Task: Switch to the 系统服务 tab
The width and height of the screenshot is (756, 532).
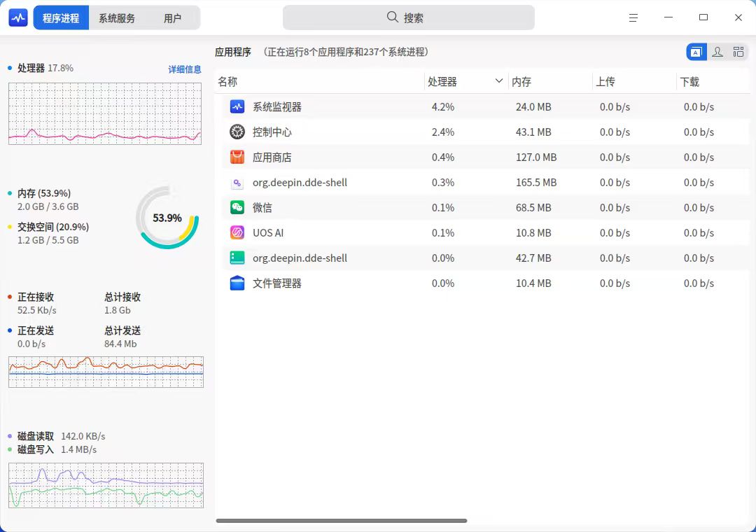Action: tap(117, 17)
